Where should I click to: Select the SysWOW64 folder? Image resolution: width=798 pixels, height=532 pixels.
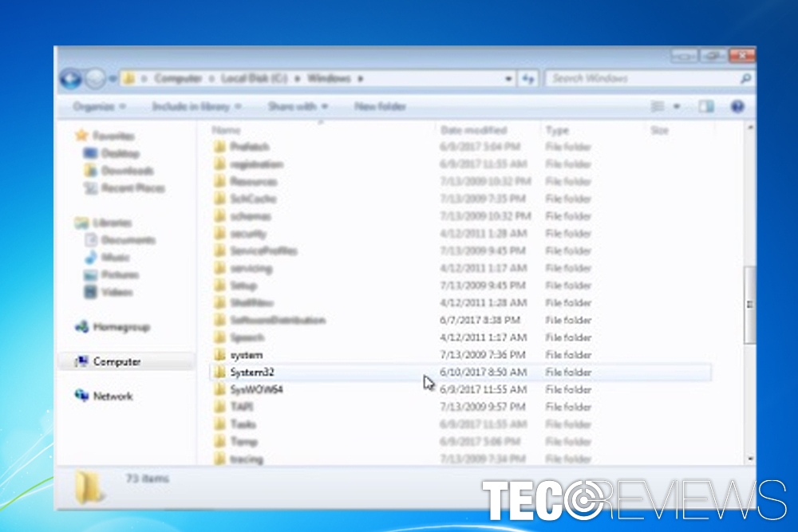click(x=256, y=389)
